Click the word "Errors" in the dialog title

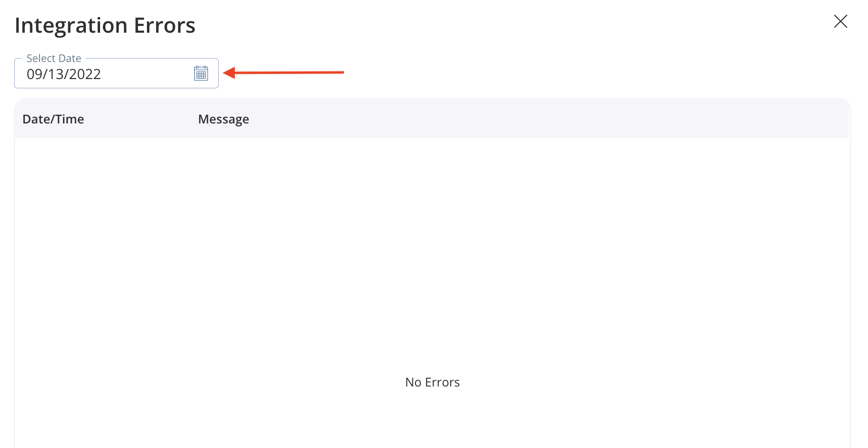(165, 25)
